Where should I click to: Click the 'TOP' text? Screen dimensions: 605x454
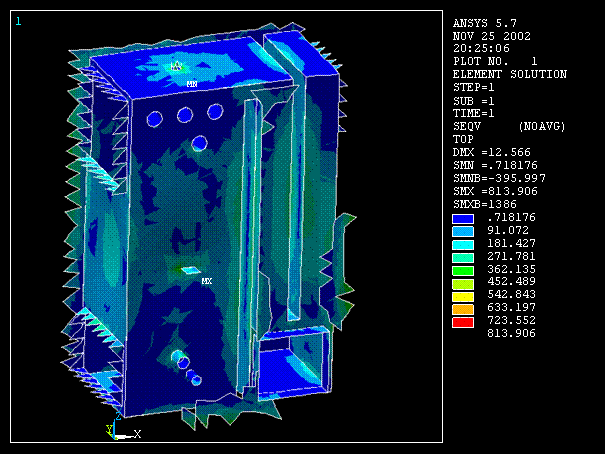click(463, 139)
